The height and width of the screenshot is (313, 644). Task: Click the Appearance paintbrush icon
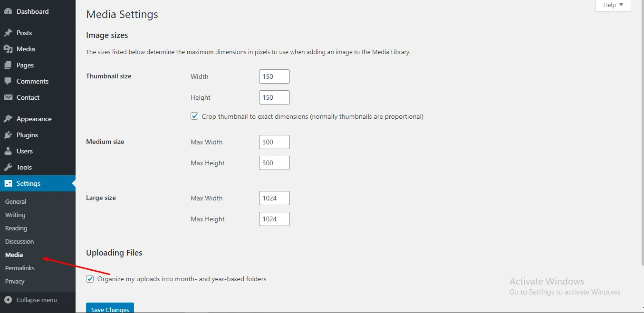click(8, 119)
